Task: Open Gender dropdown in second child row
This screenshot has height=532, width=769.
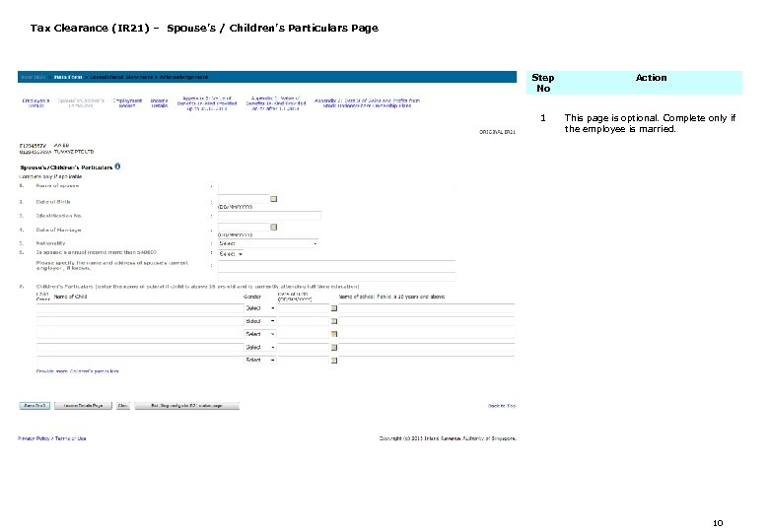Action: coord(260,321)
